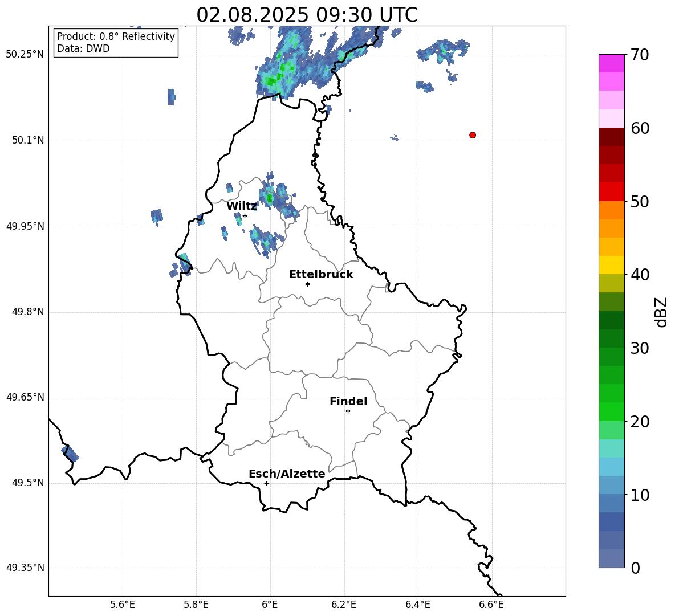The height and width of the screenshot is (616, 675).
Task: Click the 30 tick on the colorbar
Action: pyautogui.click(x=640, y=348)
